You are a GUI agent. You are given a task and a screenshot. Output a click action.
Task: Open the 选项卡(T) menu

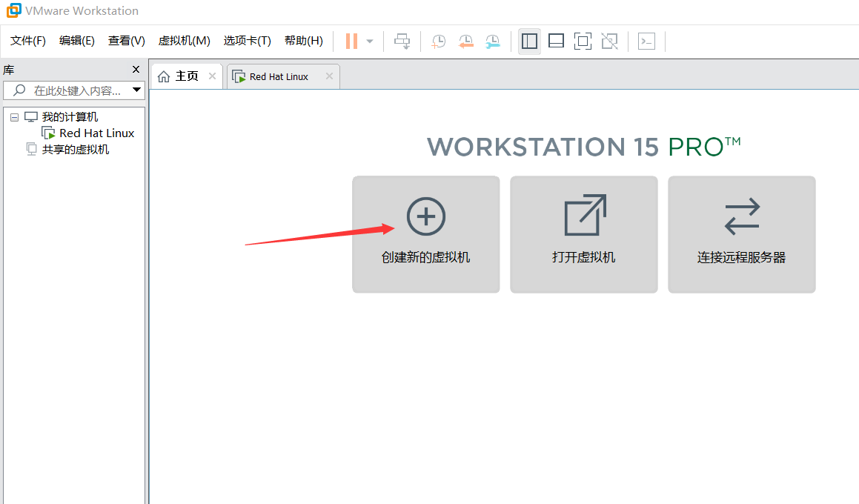(x=247, y=41)
